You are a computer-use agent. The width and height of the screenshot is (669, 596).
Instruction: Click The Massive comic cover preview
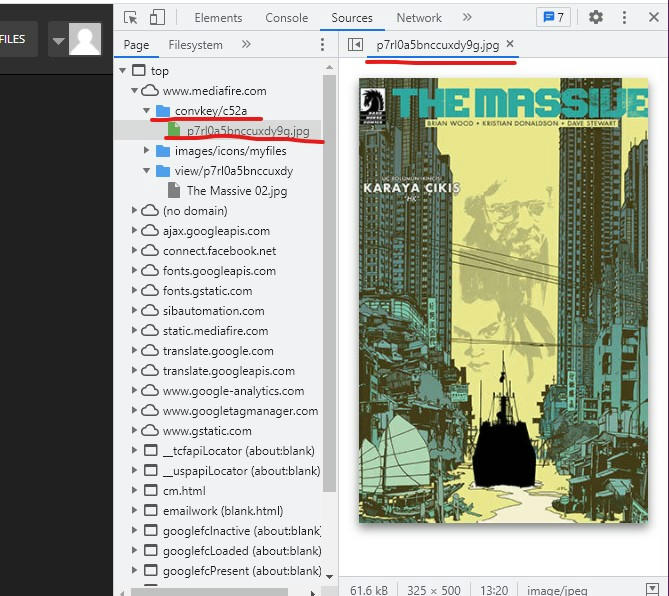tap(503, 300)
